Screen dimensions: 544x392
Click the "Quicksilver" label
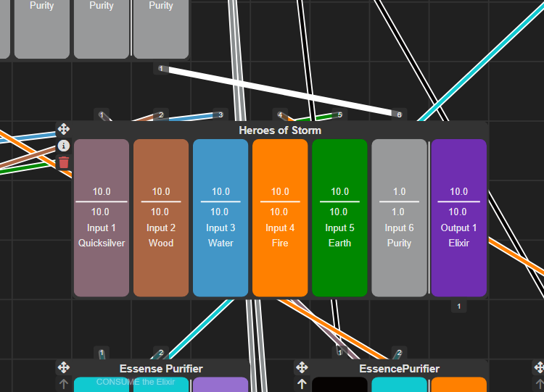102,243
